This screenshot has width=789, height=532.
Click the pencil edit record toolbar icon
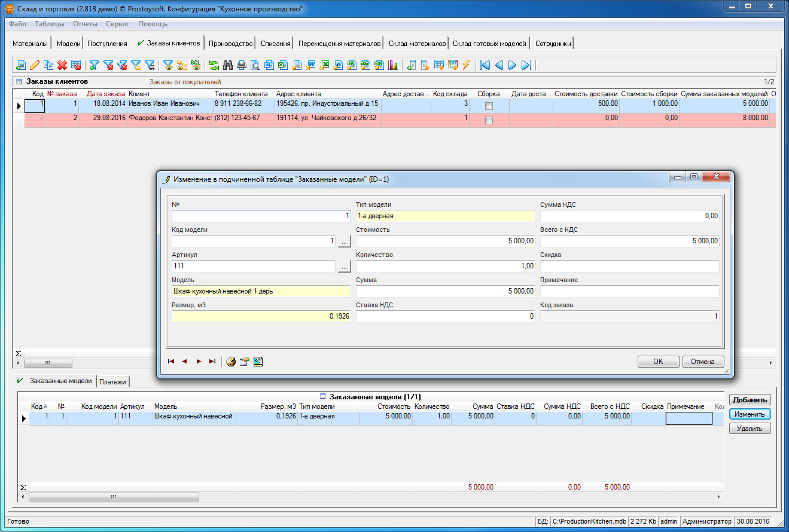35,65
